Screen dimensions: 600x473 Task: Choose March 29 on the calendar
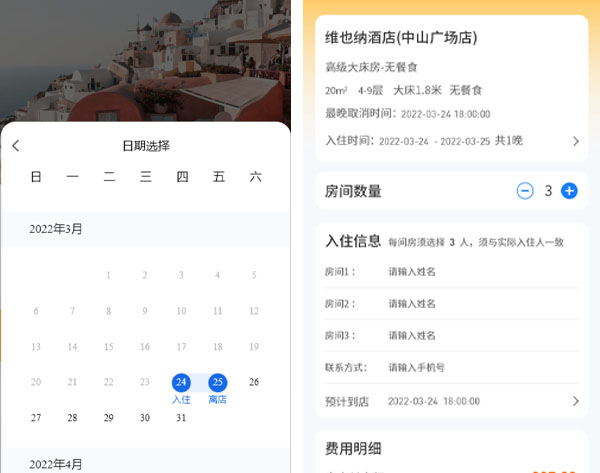pos(108,418)
